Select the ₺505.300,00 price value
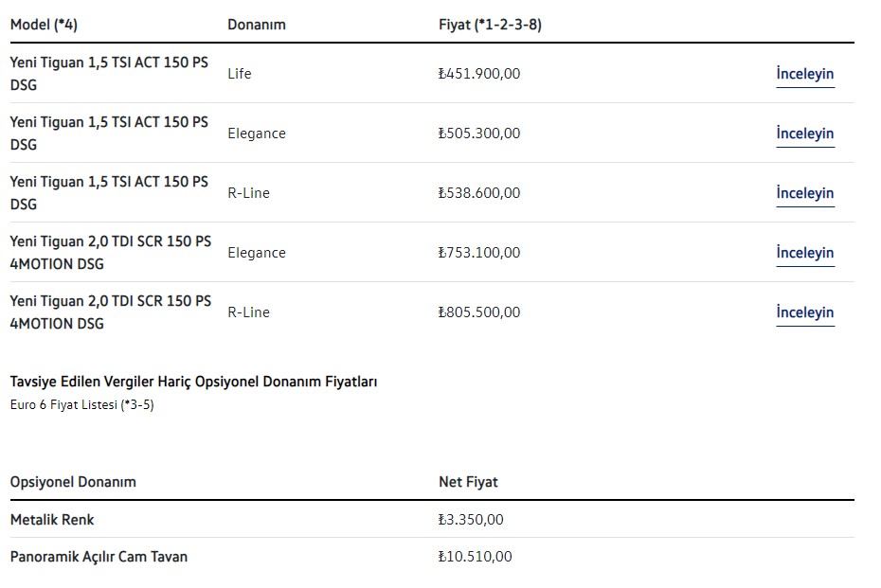Viewport: 881px width, 588px height. click(x=479, y=134)
